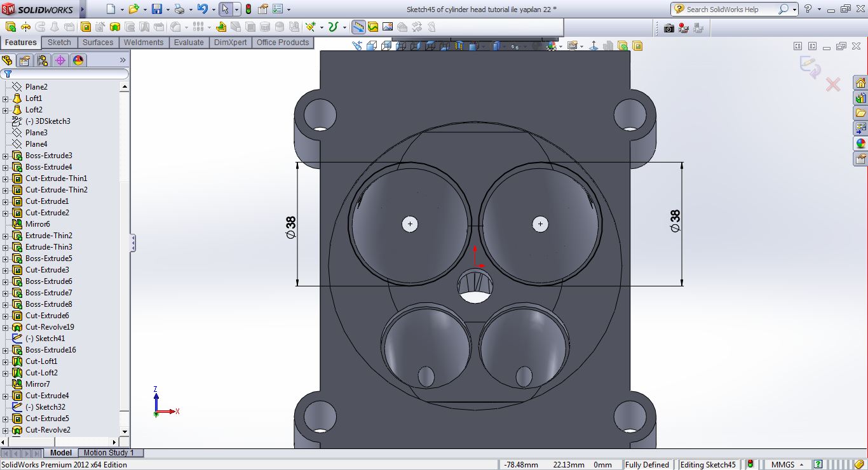The width and height of the screenshot is (868, 470).
Task: Select (-) Sketch41 in the feature tree
Action: click(45, 339)
